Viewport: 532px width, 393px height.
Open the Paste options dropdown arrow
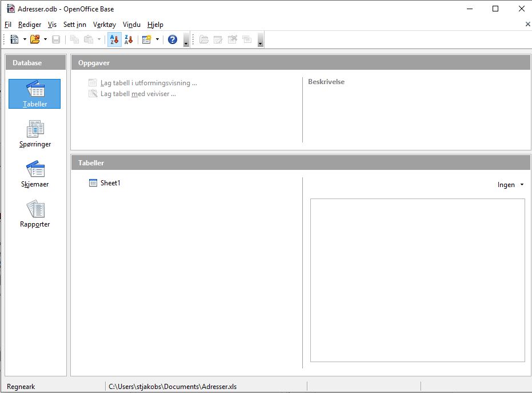[x=99, y=39]
